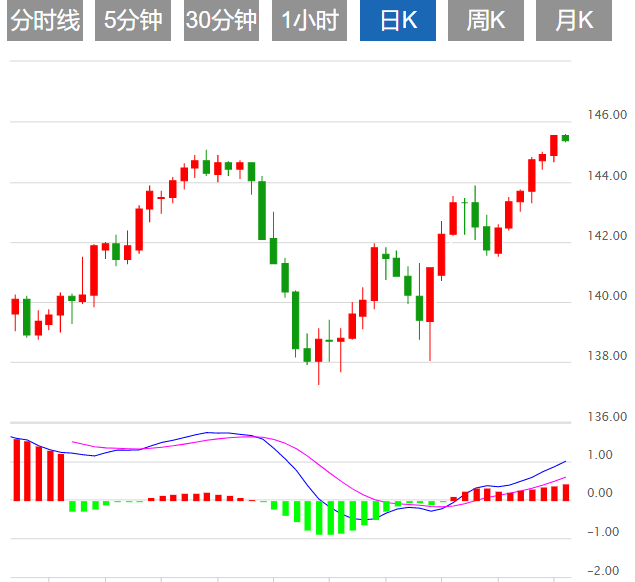Click the last red MACD bar
The height and width of the screenshot is (582, 635).
pos(565,492)
